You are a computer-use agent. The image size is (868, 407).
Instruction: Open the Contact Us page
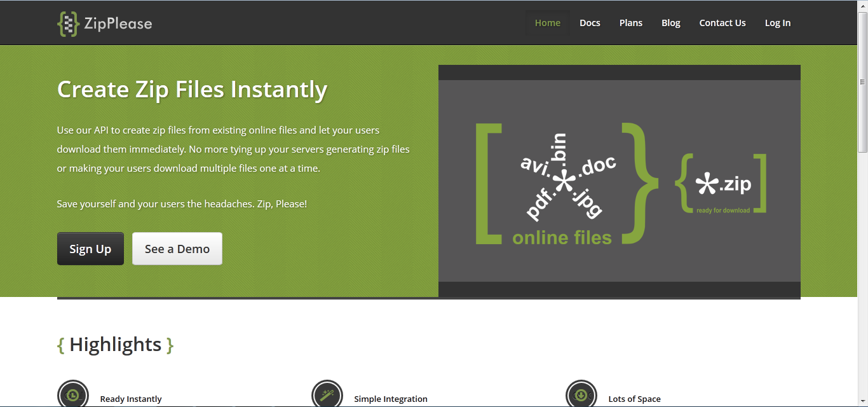click(x=722, y=23)
